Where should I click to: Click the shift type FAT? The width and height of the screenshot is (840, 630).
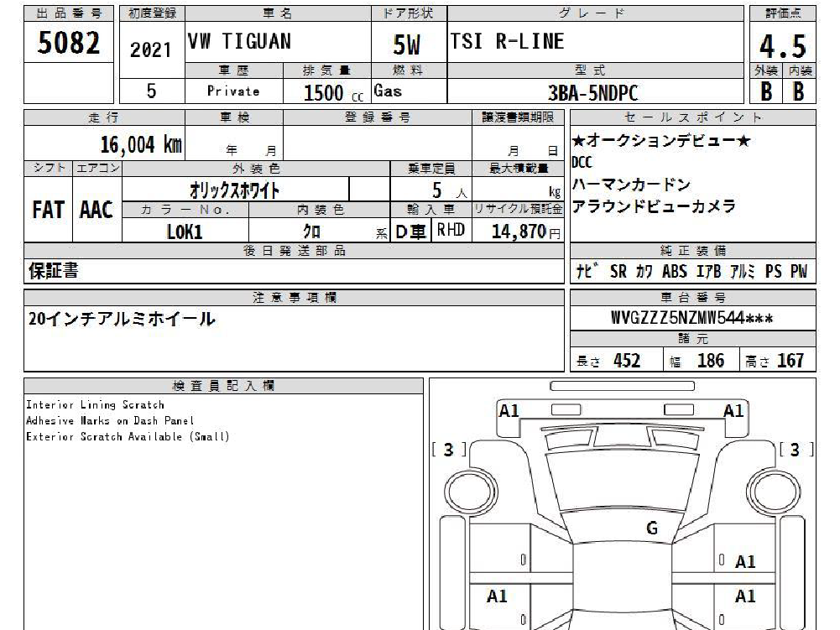pyautogui.click(x=48, y=210)
